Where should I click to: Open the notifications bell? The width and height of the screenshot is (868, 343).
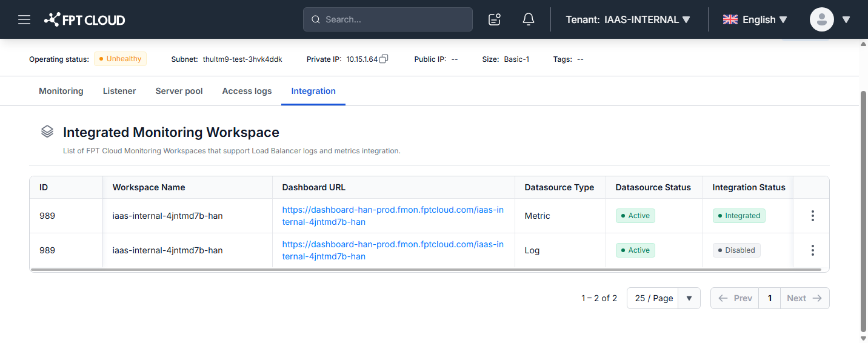point(529,19)
